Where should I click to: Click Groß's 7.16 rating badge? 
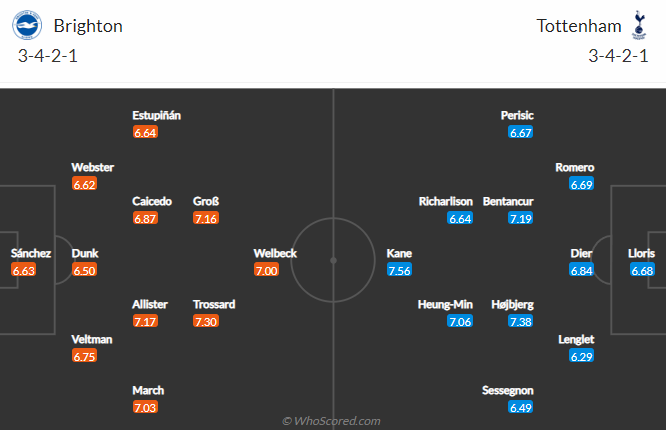206,218
